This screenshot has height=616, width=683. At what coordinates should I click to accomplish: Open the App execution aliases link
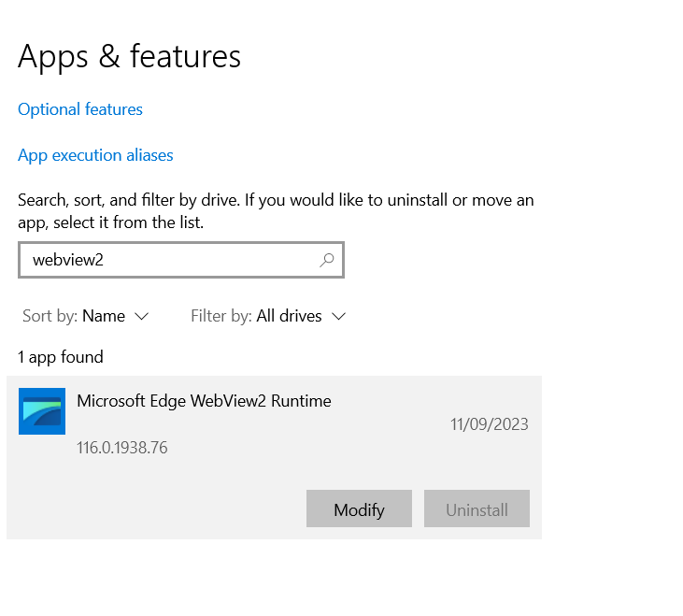click(95, 155)
